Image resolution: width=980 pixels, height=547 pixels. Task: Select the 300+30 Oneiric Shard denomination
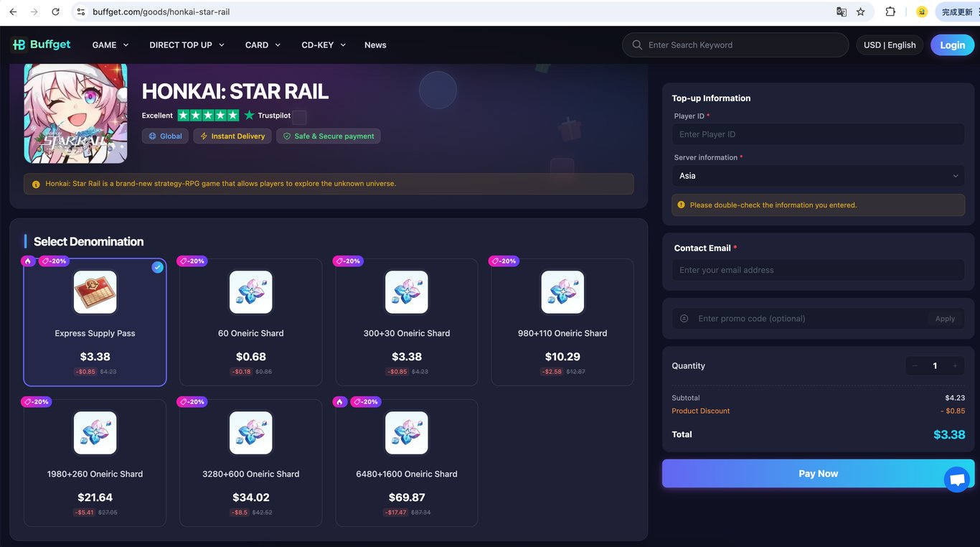(407, 322)
